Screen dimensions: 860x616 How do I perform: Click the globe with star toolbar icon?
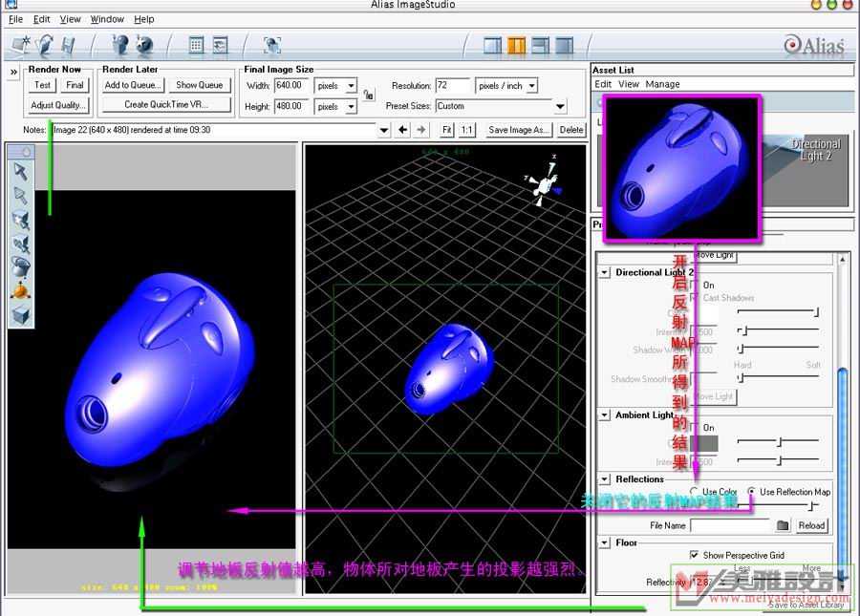(x=144, y=45)
